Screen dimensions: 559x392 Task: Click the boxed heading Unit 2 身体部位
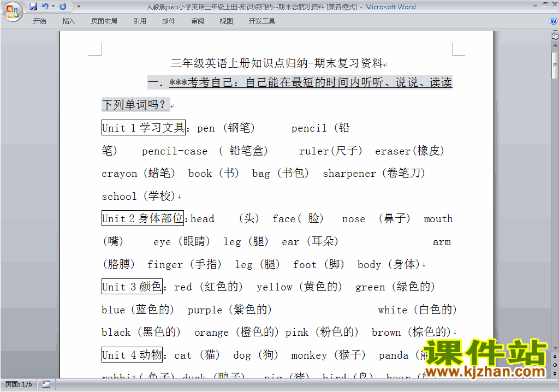pos(142,218)
